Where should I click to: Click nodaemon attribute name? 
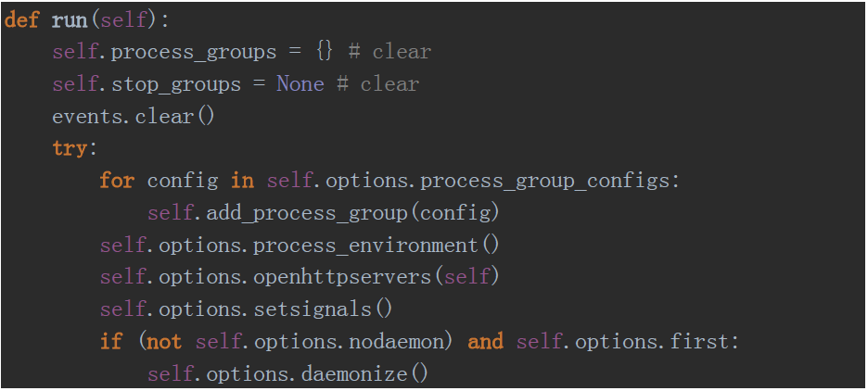[x=396, y=342]
